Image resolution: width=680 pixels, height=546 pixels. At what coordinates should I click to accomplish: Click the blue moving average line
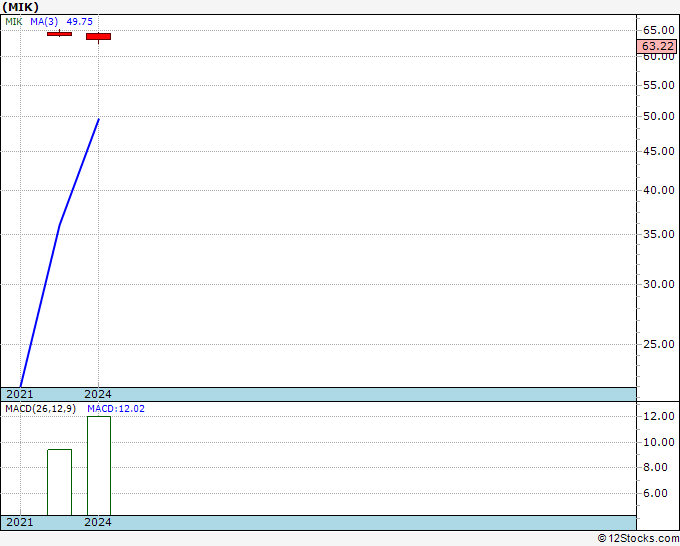(59, 224)
